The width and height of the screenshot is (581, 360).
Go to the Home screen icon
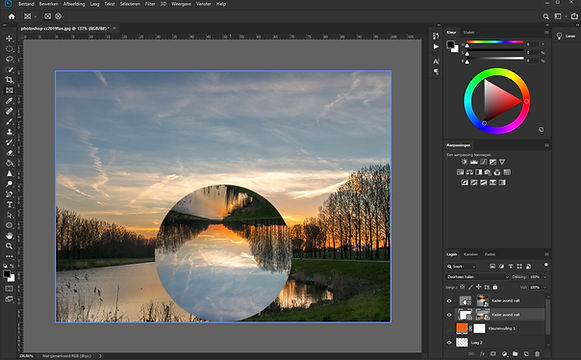tap(11, 16)
